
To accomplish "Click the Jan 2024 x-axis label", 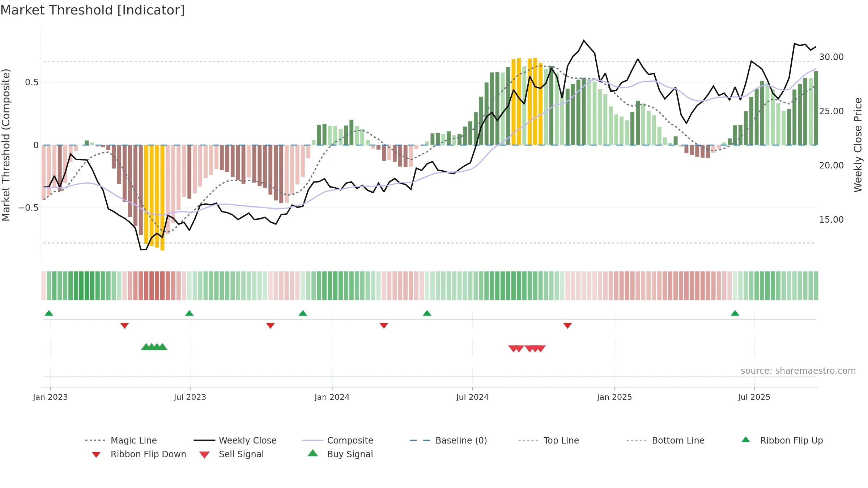I will [332, 397].
